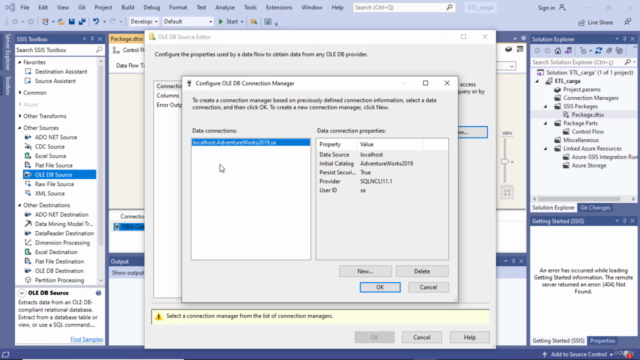Click the zoom slider handle in designer
Screen dimensions: 640x360
[x=505, y=162]
